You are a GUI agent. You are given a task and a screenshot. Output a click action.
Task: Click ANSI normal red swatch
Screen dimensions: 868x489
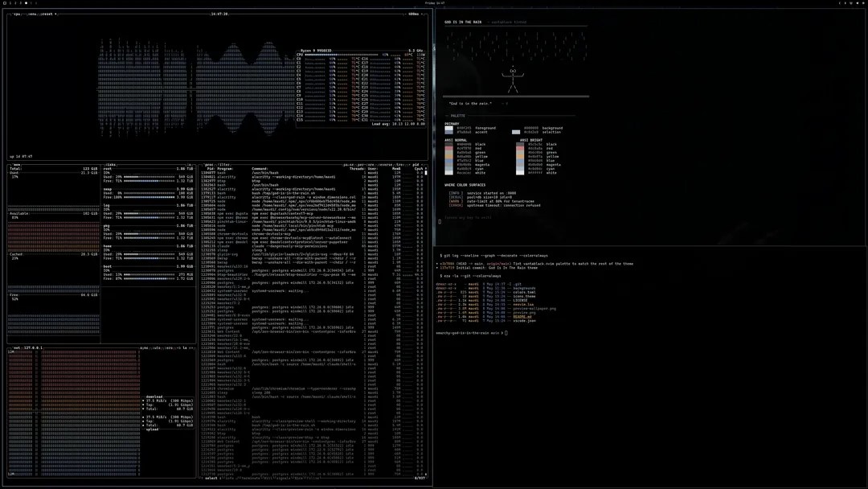(449, 149)
